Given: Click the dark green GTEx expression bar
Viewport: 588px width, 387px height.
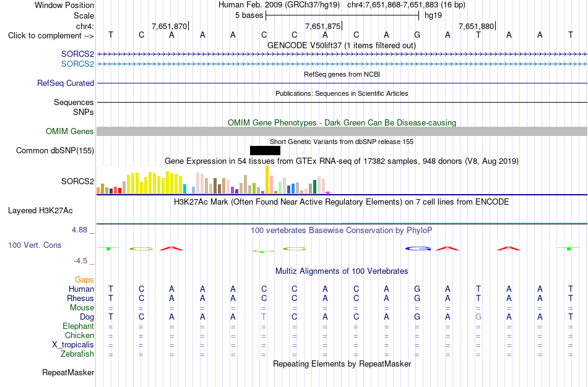Looking at the screenshot, I should point(314,187).
